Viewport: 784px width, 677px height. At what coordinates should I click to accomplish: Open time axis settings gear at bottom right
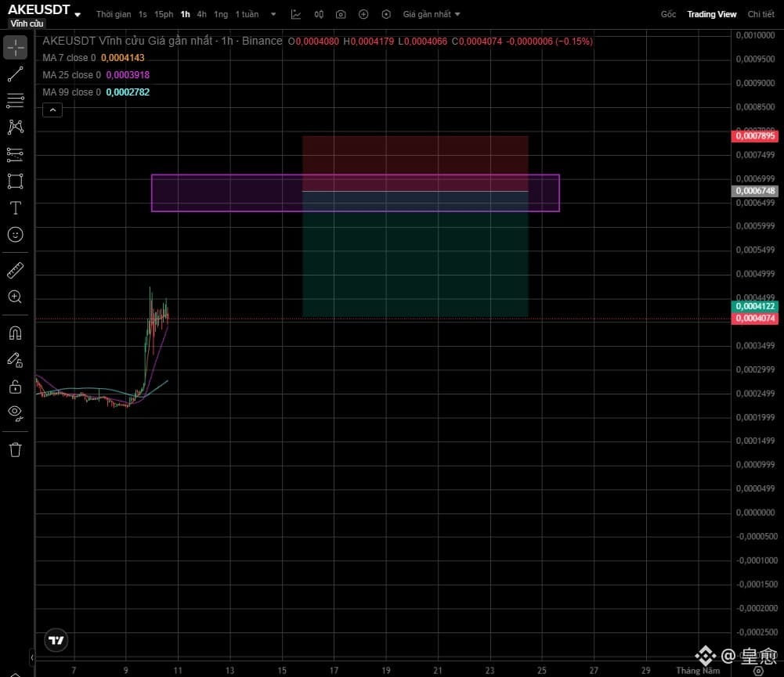pos(758,671)
